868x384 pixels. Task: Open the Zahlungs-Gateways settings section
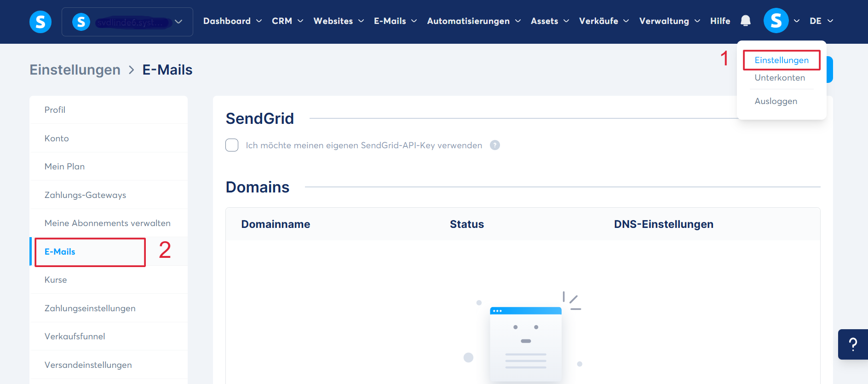pos(109,195)
